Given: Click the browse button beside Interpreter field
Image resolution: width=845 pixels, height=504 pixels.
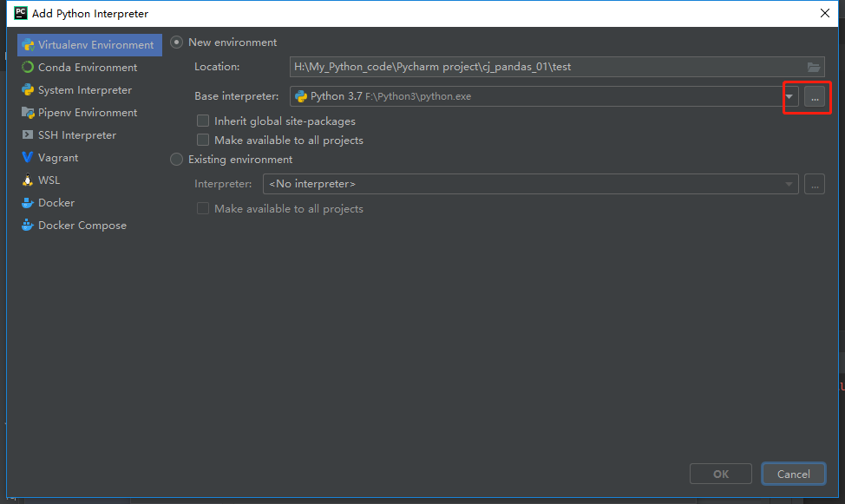Looking at the screenshot, I should coord(814,184).
